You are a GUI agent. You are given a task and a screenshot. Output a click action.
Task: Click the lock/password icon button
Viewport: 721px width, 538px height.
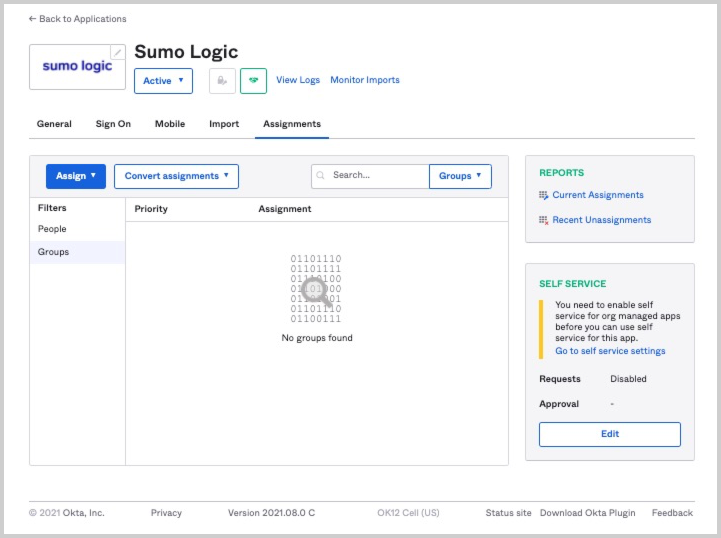(222, 81)
